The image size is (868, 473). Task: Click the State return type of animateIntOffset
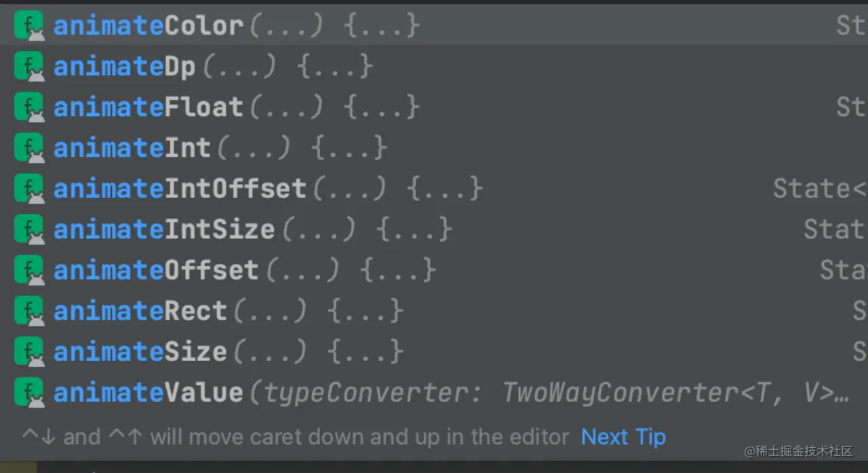point(817,188)
